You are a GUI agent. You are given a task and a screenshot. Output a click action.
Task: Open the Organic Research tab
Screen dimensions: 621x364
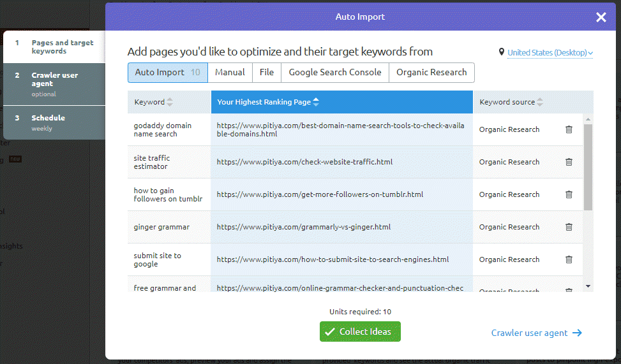pyautogui.click(x=431, y=73)
